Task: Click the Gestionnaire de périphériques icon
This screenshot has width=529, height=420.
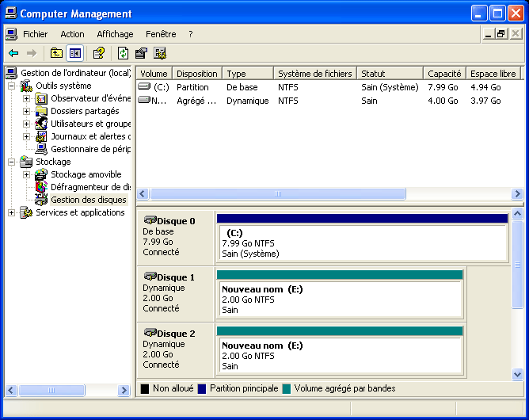Action: click(41, 149)
